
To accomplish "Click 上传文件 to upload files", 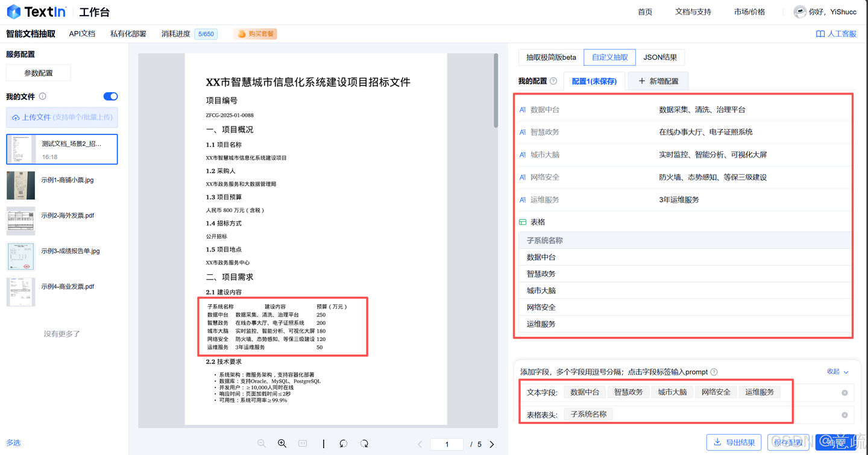I will (x=62, y=118).
